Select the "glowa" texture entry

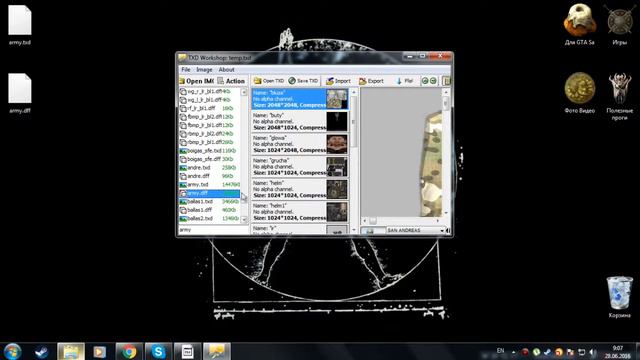300,144
